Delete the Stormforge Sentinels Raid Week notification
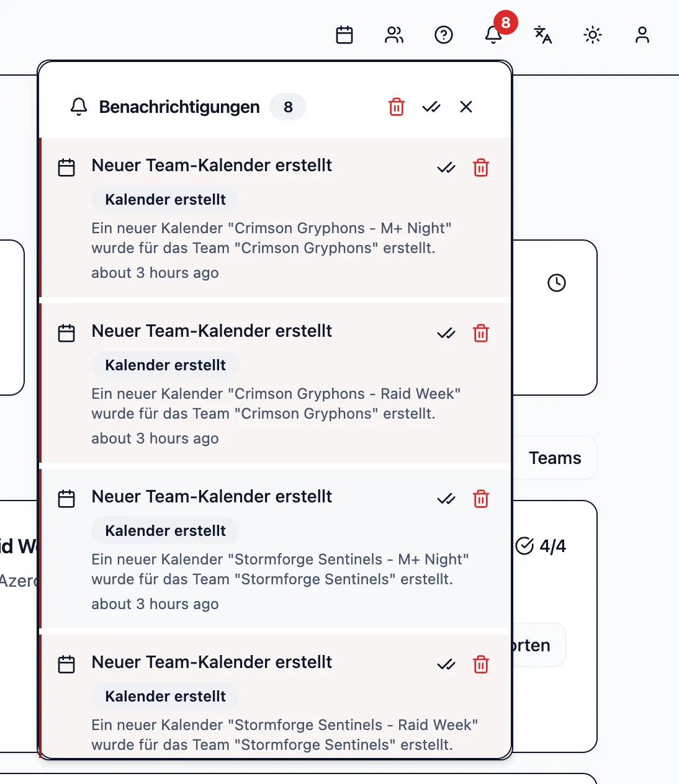This screenshot has width=679, height=784. tap(480, 664)
